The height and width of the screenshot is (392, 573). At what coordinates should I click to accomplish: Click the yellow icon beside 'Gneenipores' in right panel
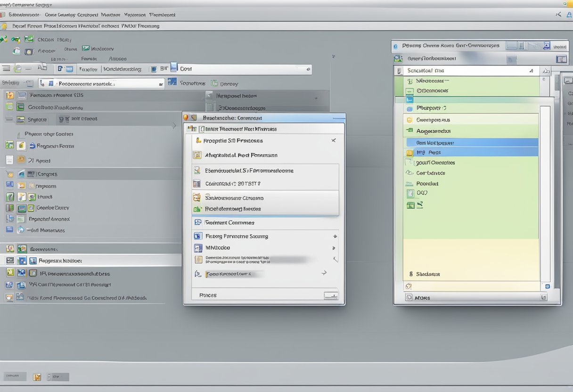[x=409, y=120]
